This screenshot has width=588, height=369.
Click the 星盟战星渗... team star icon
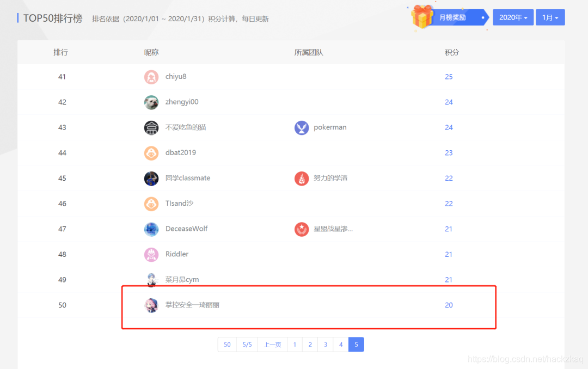coord(302,229)
